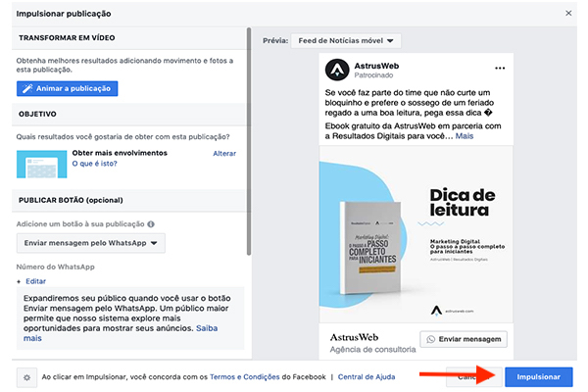Click the Impulsionar button
588x392 pixels.
(538, 377)
